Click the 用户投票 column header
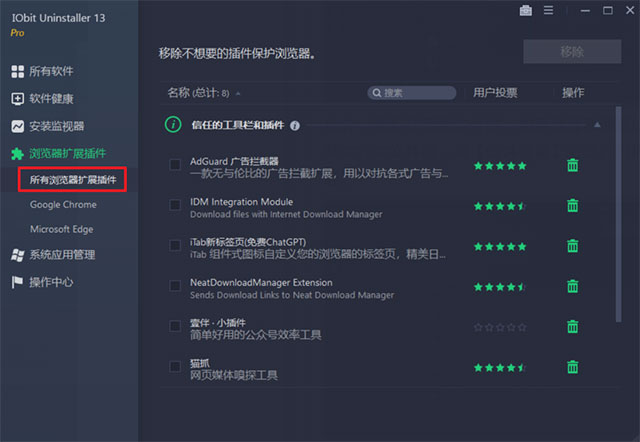Image resolution: width=640 pixels, height=442 pixels. click(x=495, y=93)
